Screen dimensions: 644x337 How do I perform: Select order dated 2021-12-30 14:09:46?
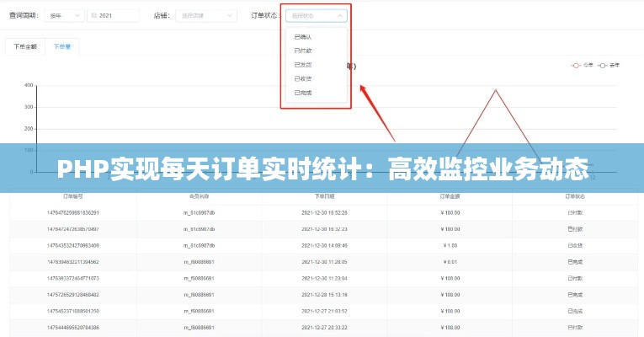322,246
